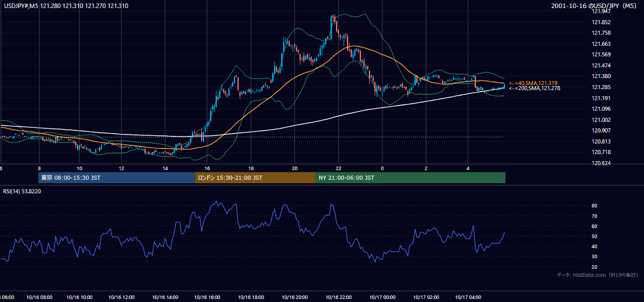The width and height of the screenshot is (644, 302).
Task: Click price axis value 121.663
Action: [601, 44]
